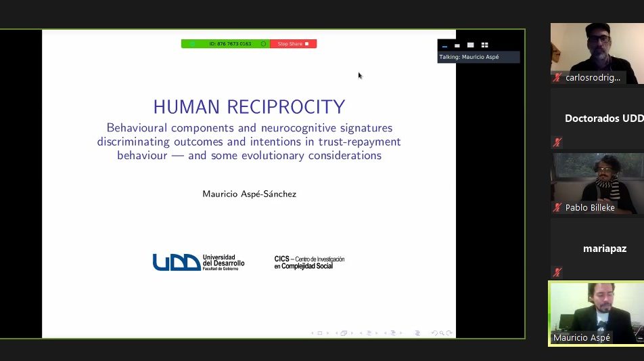644x361 pixels.
Task: Click the circle icon right of meeting ID
Action: [263, 44]
